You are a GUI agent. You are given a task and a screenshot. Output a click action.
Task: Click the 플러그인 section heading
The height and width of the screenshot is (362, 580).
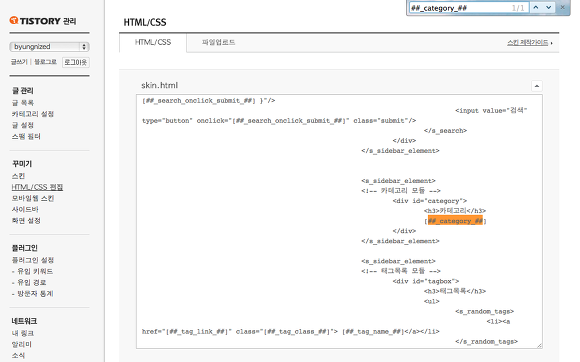pyautogui.click(x=25, y=248)
